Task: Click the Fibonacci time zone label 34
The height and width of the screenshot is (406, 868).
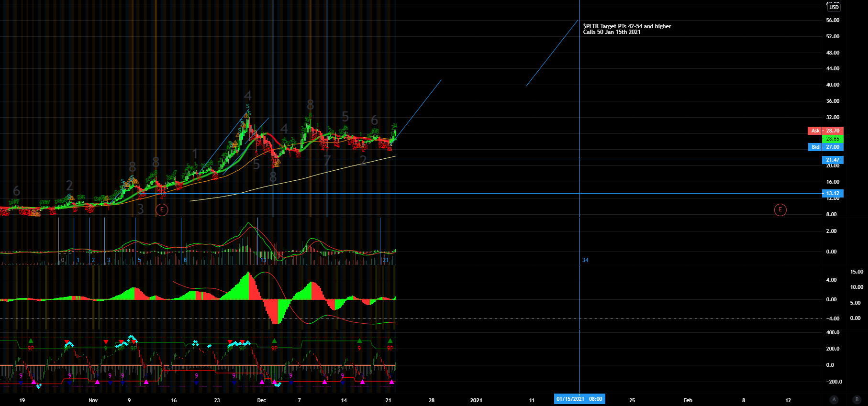Action: coord(585,260)
